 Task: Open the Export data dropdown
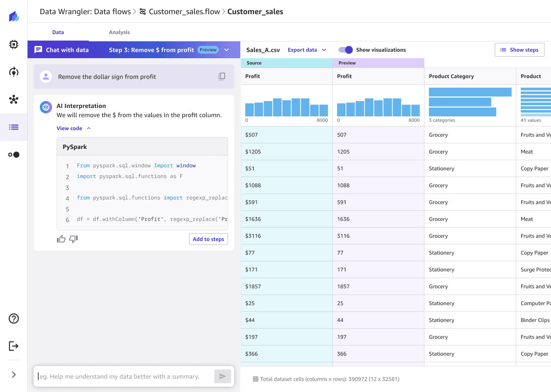tap(307, 50)
